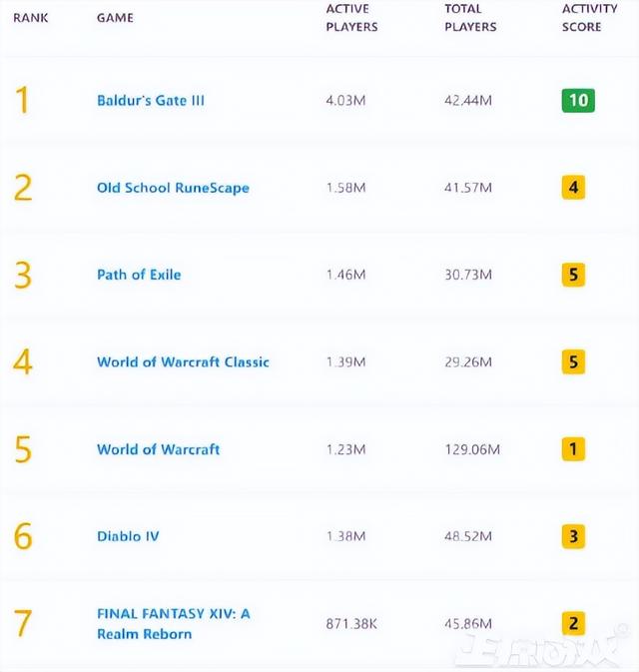This screenshot has height=672, width=639.
Task: Open FINAL FANTASY XIV: A Realm Reborn link
Action: point(174,623)
